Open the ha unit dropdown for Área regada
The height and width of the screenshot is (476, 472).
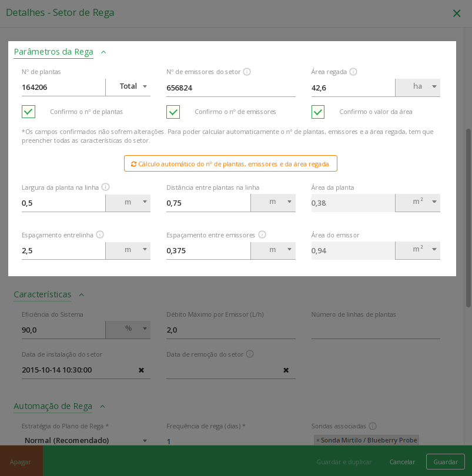point(418,88)
